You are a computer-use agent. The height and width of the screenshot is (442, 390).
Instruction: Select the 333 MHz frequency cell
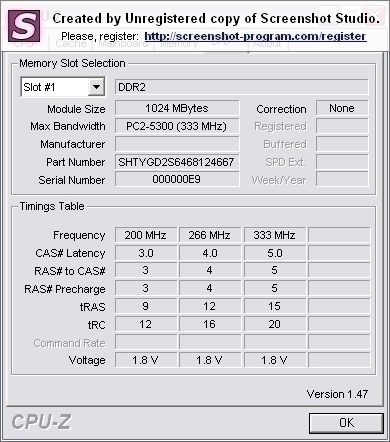[275, 235]
